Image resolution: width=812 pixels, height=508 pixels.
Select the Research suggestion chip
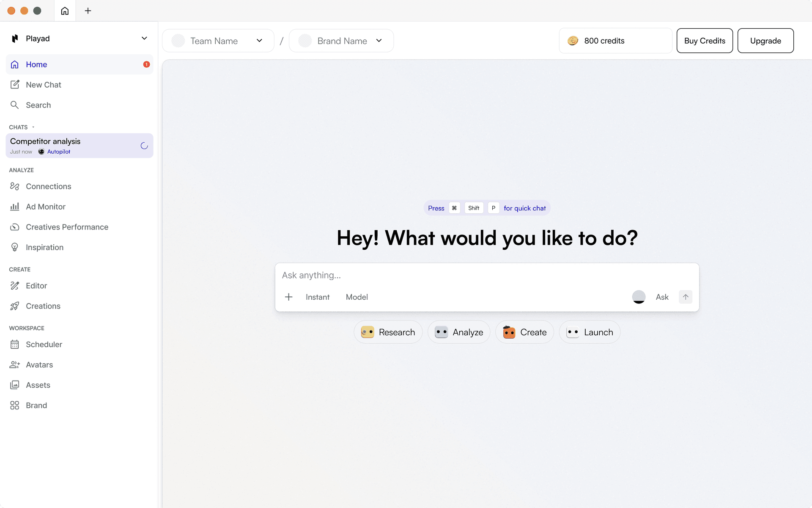click(388, 332)
